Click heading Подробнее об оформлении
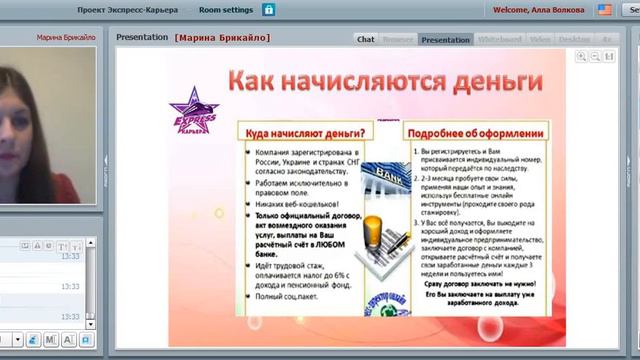Screen dimensions: 640x360 pyautogui.click(x=476, y=133)
